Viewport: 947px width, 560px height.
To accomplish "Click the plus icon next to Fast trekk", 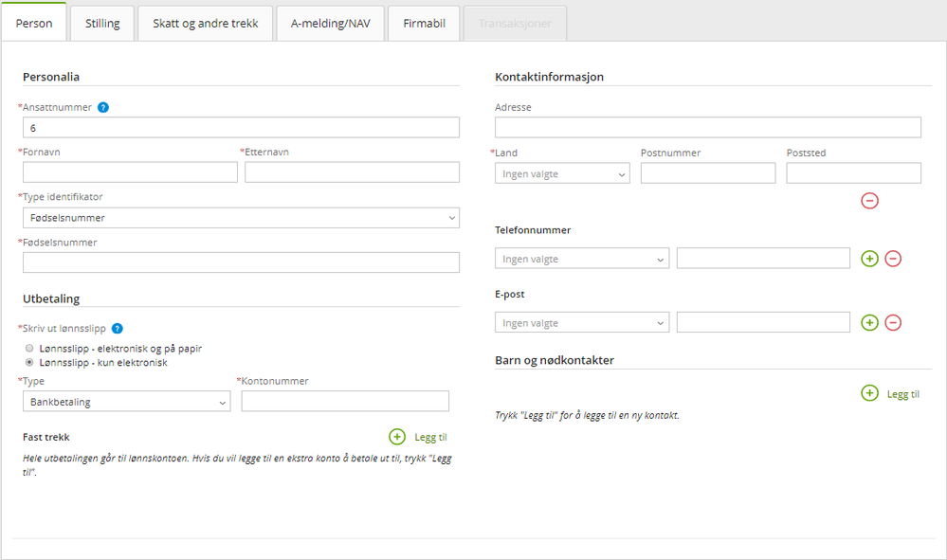I will coord(397,437).
